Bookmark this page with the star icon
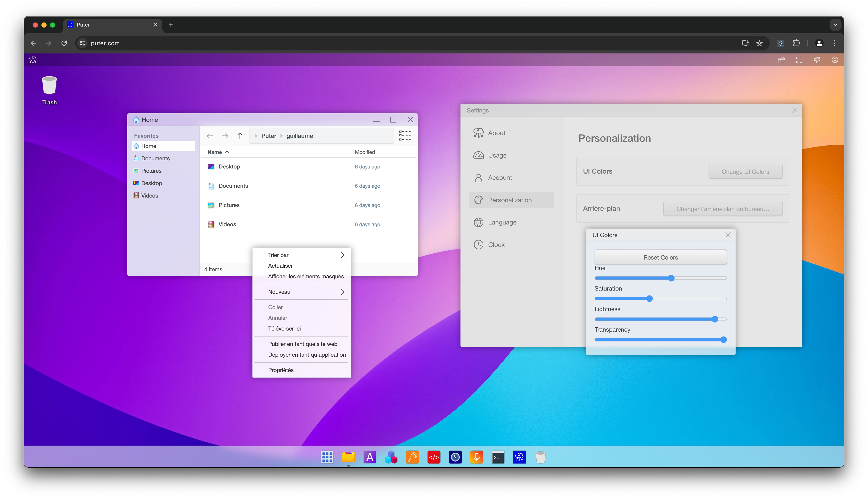 pos(759,43)
